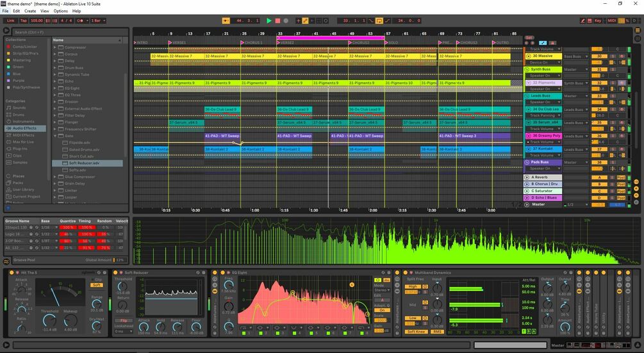Click the Tap tempo button

pyautogui.click(x=24, y=21)
